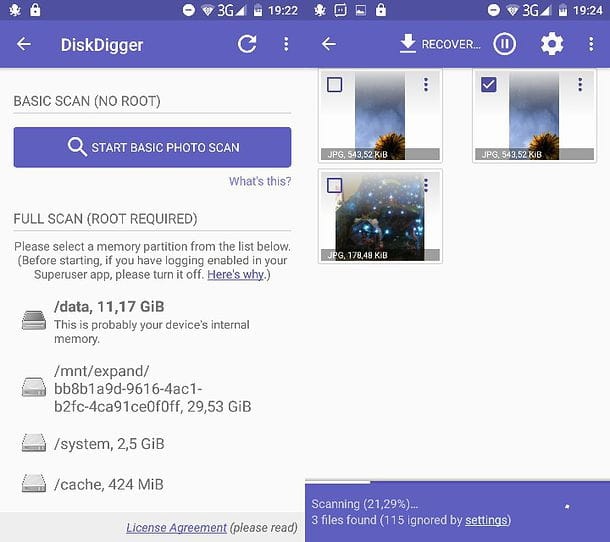610x542 pixels.
Task: Tap the lock icon in left status bar
Action: 35,10
